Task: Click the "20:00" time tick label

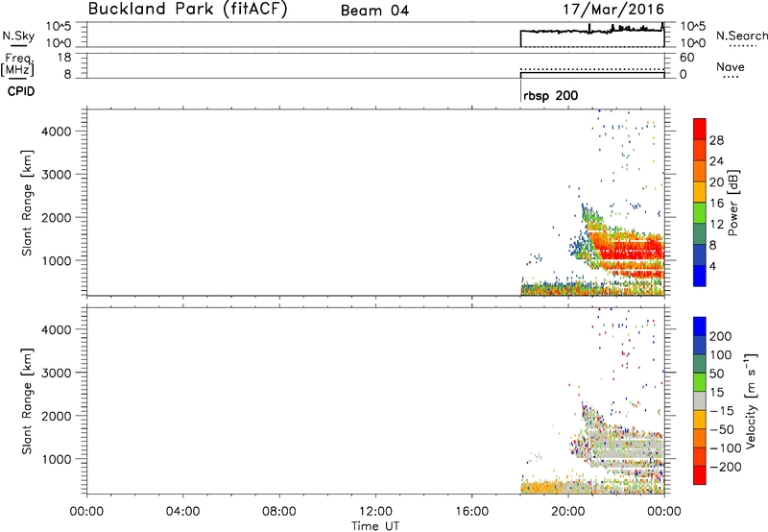Action: [x=568, y=512]
